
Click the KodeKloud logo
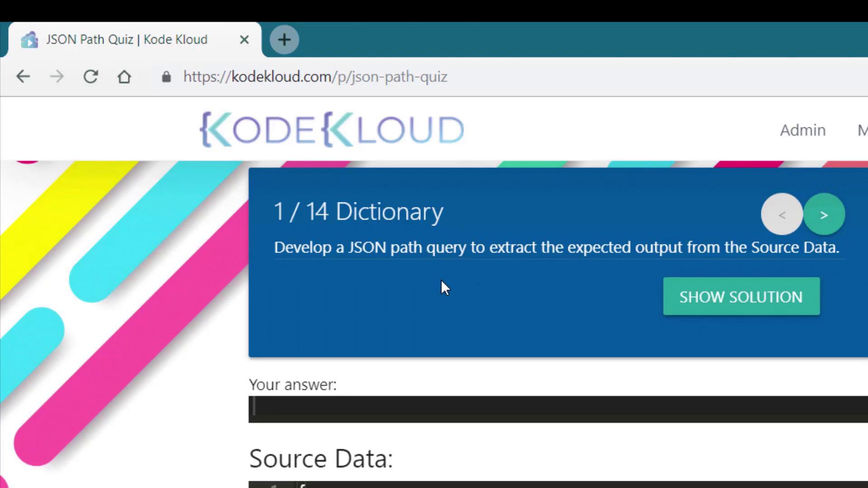point(332,130)
